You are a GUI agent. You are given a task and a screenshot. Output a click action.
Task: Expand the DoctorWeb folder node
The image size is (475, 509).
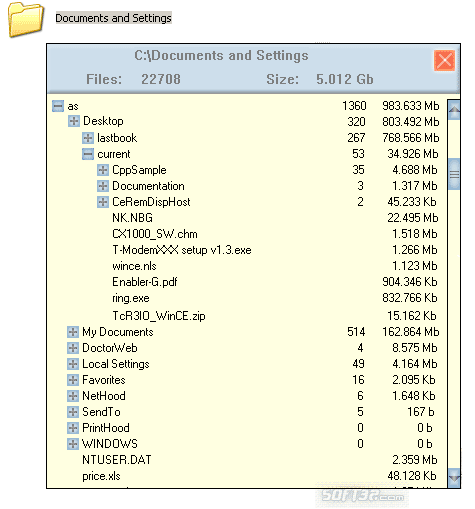[73, 348]
